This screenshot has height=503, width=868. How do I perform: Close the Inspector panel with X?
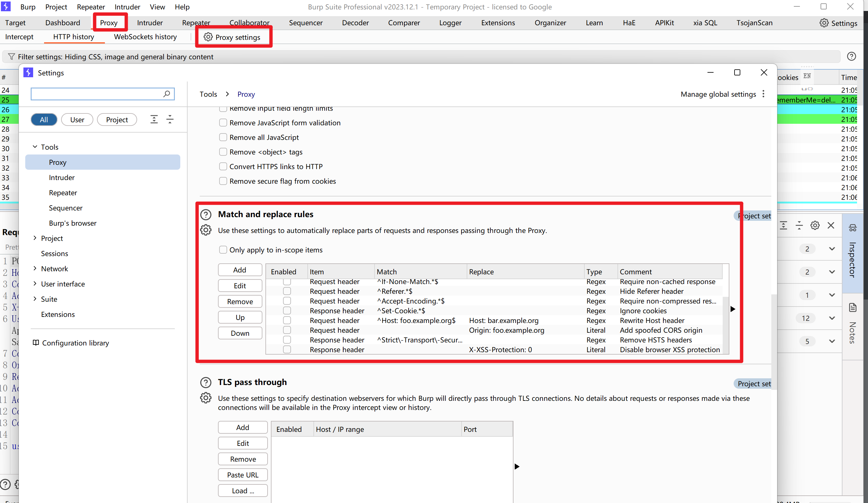click(x=831, y=225)
